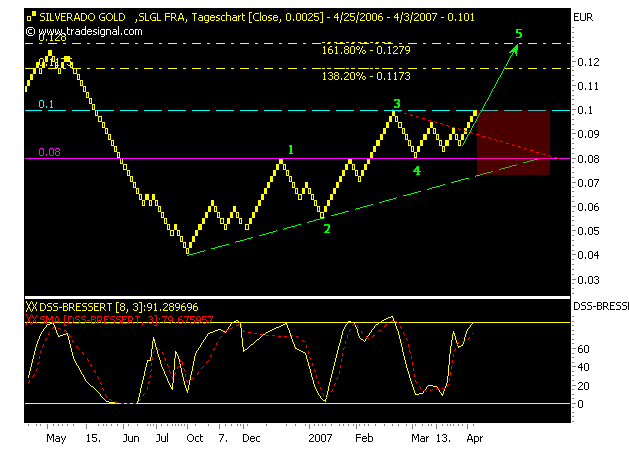Image resolution: width=629 pixels, height=455 pixels.
Task: Click the cyan 0.1 level label
Action: coord(46,104)
